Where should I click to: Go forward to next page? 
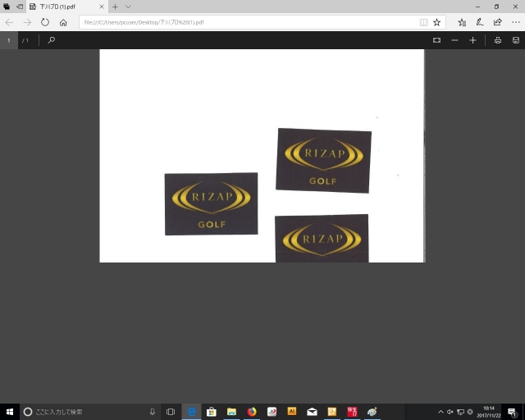tap(27, 22)
